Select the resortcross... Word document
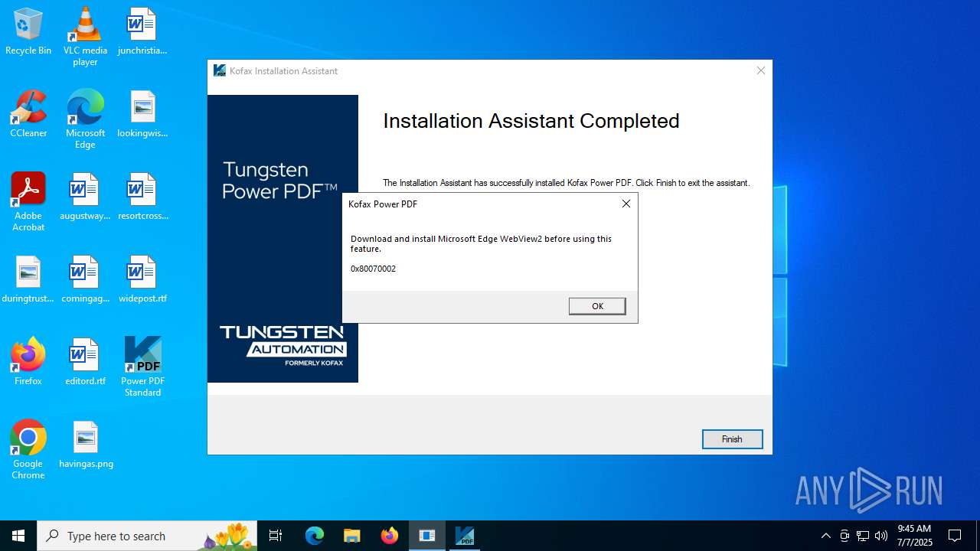This screenshot has height=551, width=980. pyautogui.click(x=142, y=197)
